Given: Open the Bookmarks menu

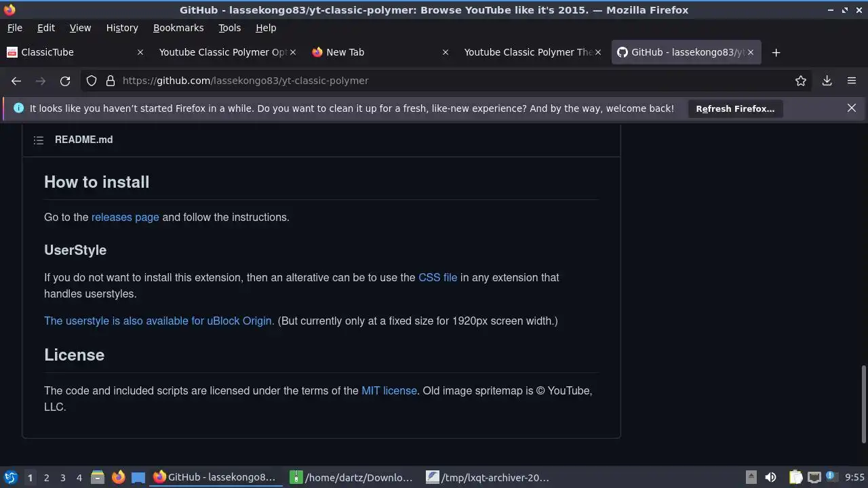Looking at the screenshot, I should click(x=178, y=28).
